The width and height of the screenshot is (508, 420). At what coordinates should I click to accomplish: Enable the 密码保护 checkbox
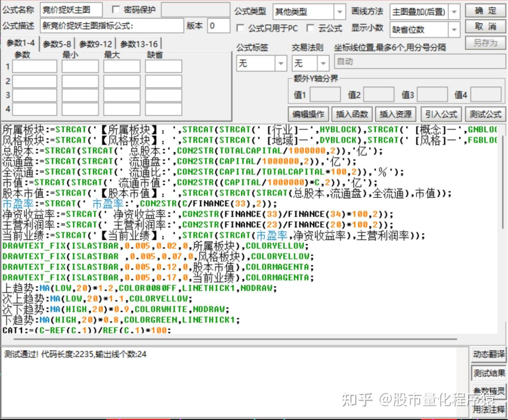(116, 10)
